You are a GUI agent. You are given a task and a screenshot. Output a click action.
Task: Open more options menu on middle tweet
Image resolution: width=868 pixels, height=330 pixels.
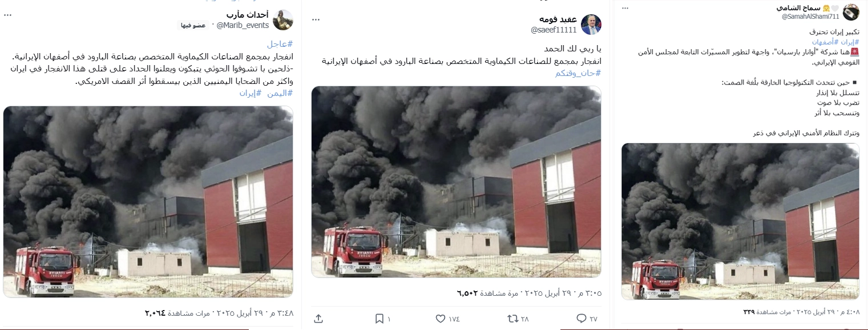(x=316, y=19)
